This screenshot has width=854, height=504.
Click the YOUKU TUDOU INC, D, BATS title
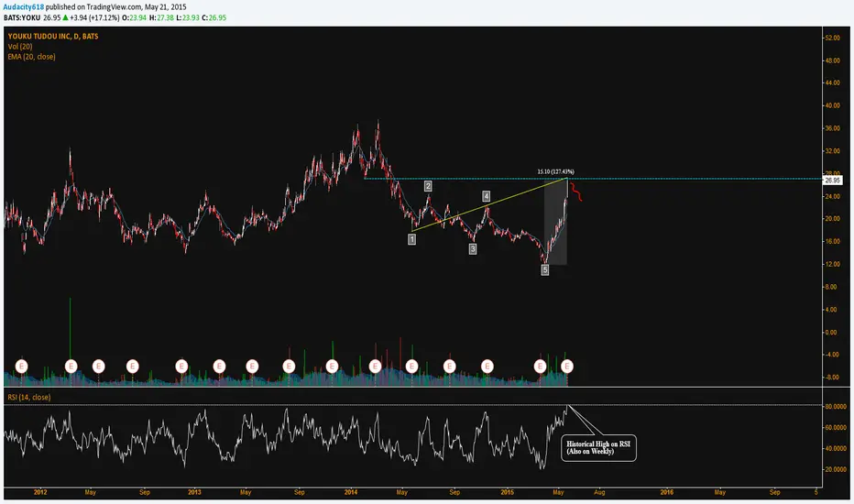(53, 37)
